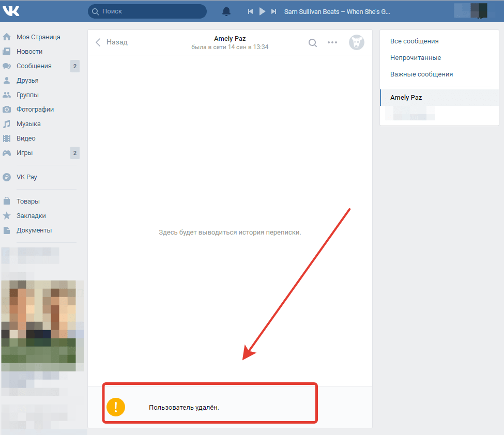
Task: Click the note icon beside Музыка
Action: 7,123
